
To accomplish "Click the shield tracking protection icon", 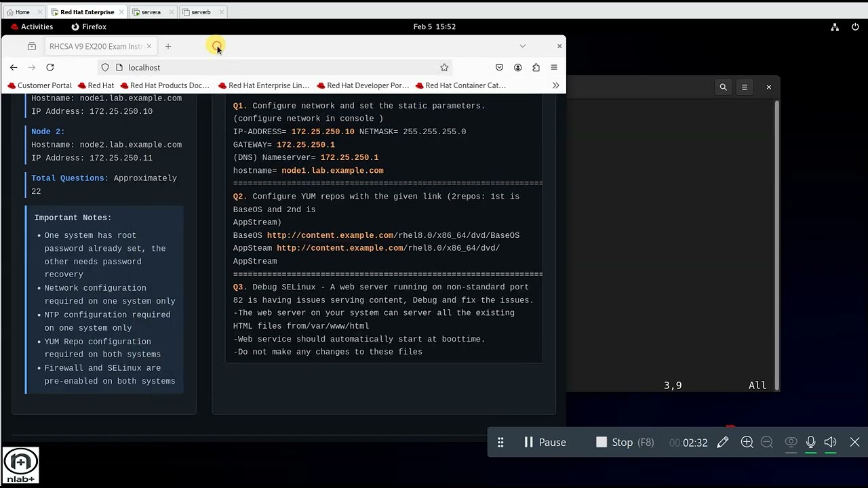I will pos(105,67).
